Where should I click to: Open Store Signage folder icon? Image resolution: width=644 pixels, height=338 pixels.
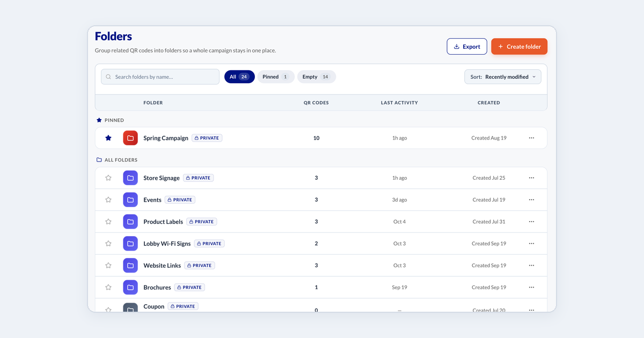point(130,178)
